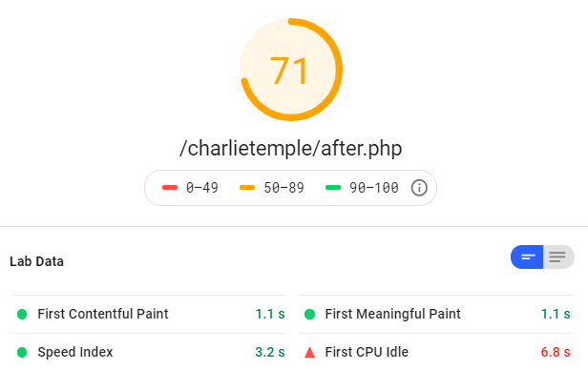Click the green 90-100 legend dash

[x=333, y=188]
